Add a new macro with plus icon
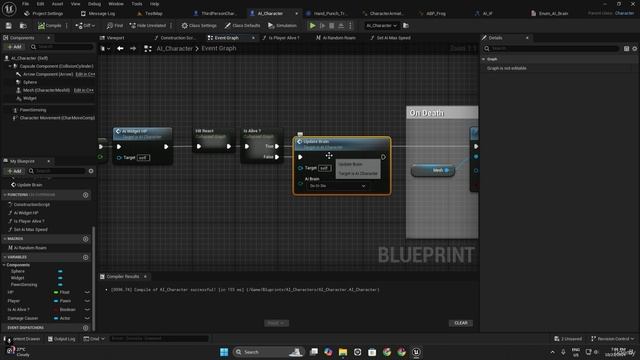This screenshot has width=640, height=360. coord(85,239)
